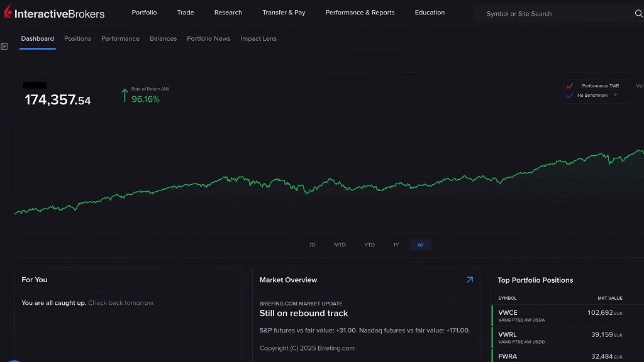Click the 39,159 EUR market value

coord(607,334)
